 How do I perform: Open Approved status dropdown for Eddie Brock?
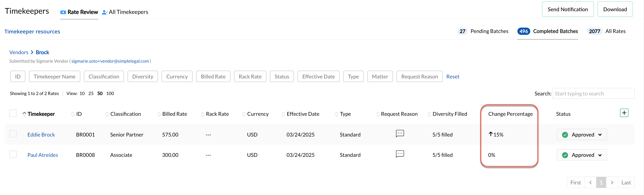(581, 135)
